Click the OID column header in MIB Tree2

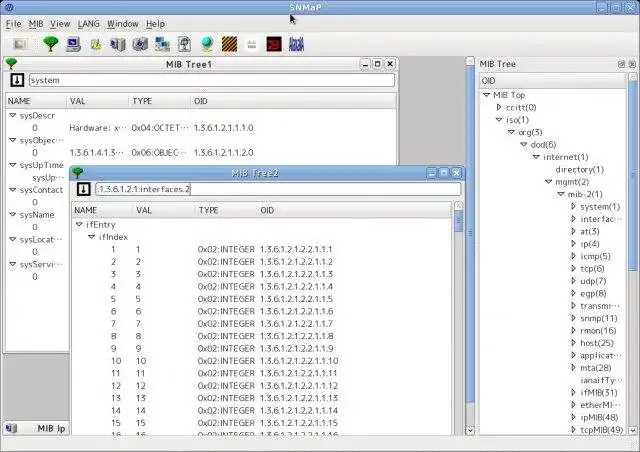(x=354, y=210)
